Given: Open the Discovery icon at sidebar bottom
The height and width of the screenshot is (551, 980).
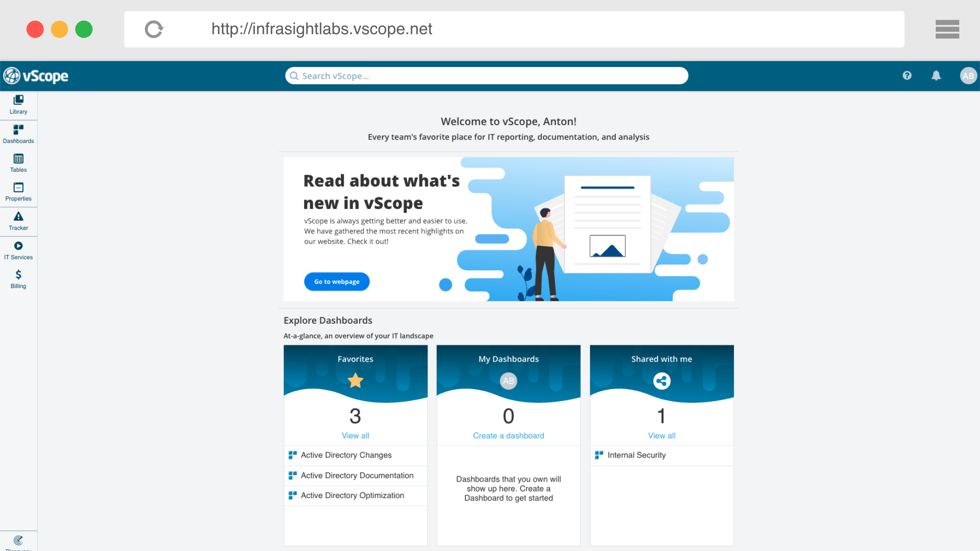Looking at the screenshot, I should (18, 541).
